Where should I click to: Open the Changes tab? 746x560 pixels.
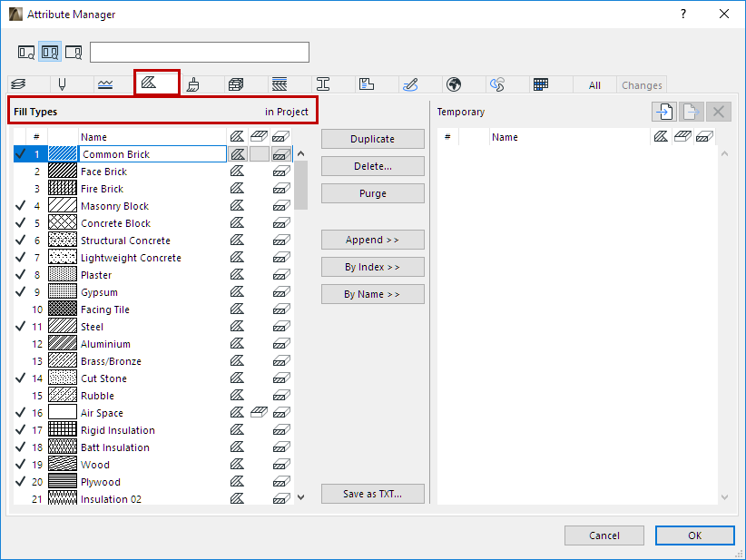tap(642, 84)
